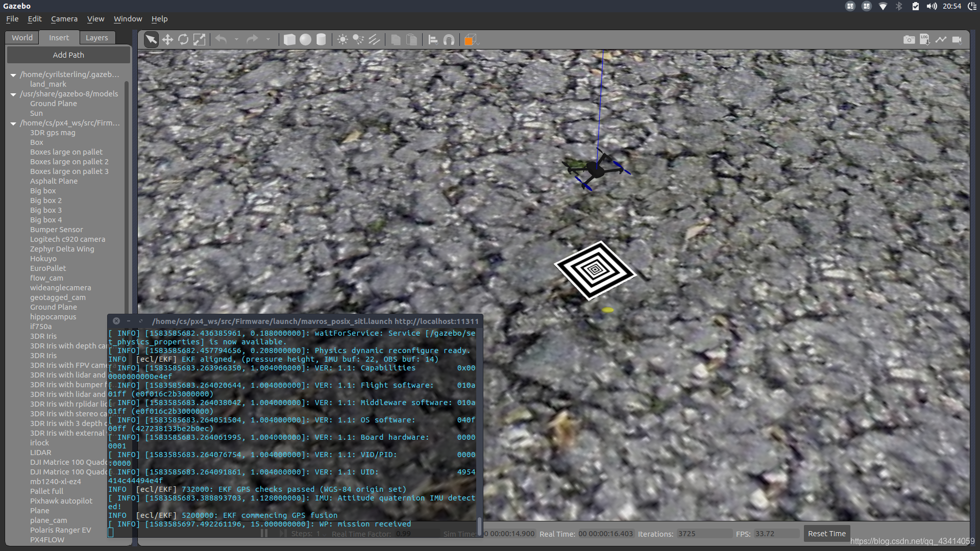Add a spot light
The height and width of the screenshot is (551, 980).
(358, 40)
